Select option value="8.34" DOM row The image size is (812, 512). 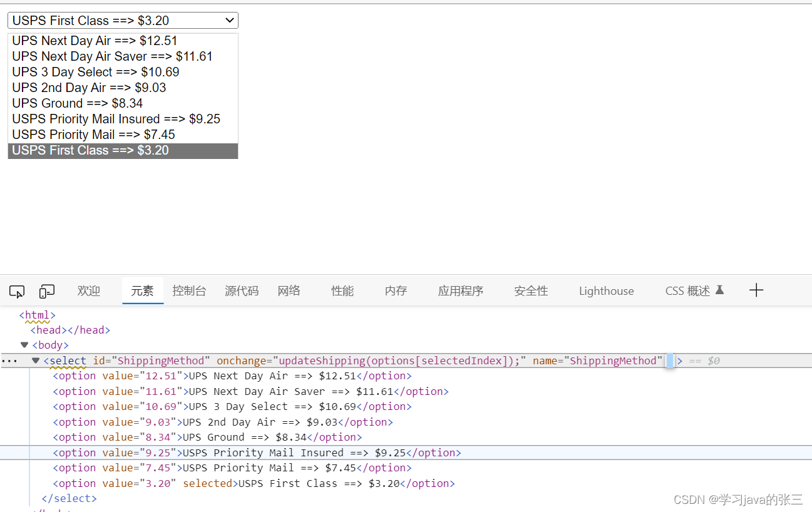coord(208,438)
